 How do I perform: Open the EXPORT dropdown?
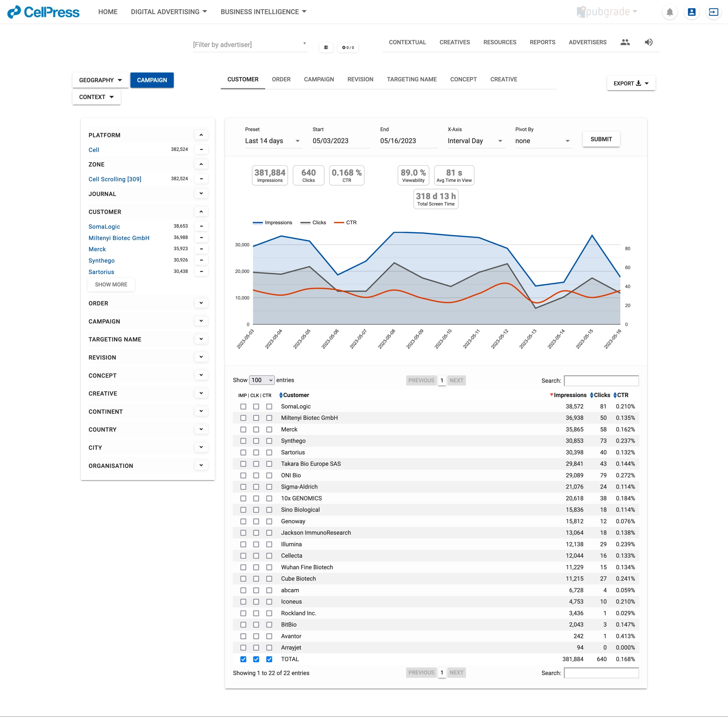[x=631, y=84]
